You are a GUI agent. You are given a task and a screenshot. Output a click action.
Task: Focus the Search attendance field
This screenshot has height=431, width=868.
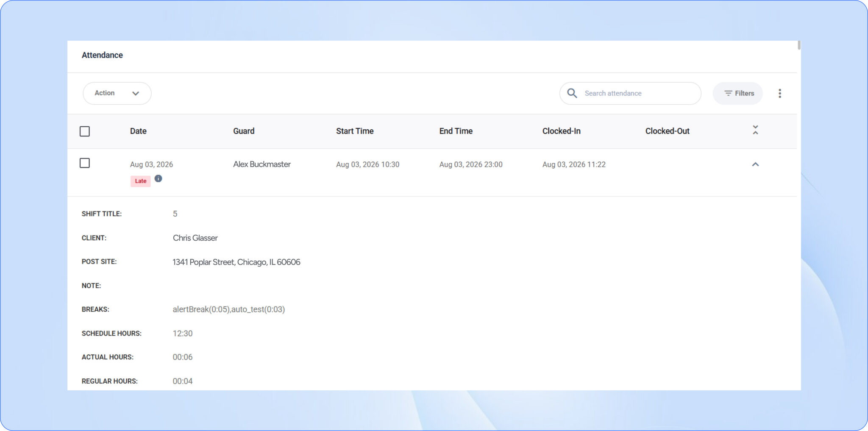(630, 93)
